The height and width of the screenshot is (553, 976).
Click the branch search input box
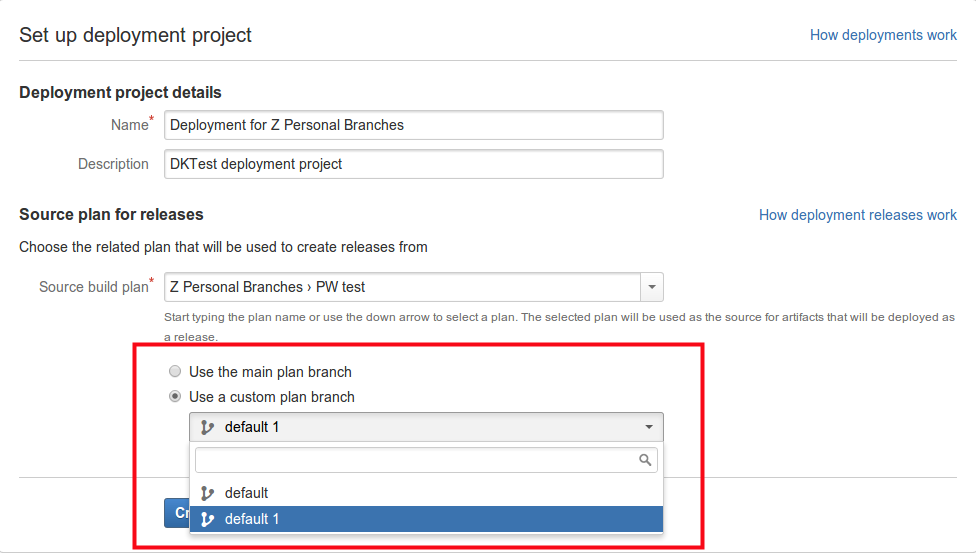pos(426,460)
